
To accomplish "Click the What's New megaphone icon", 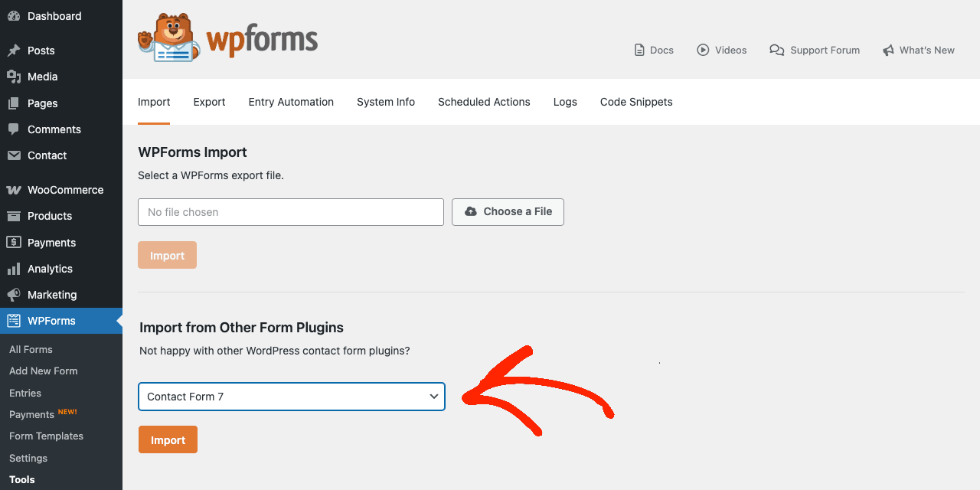I will [x=888, y=51].
